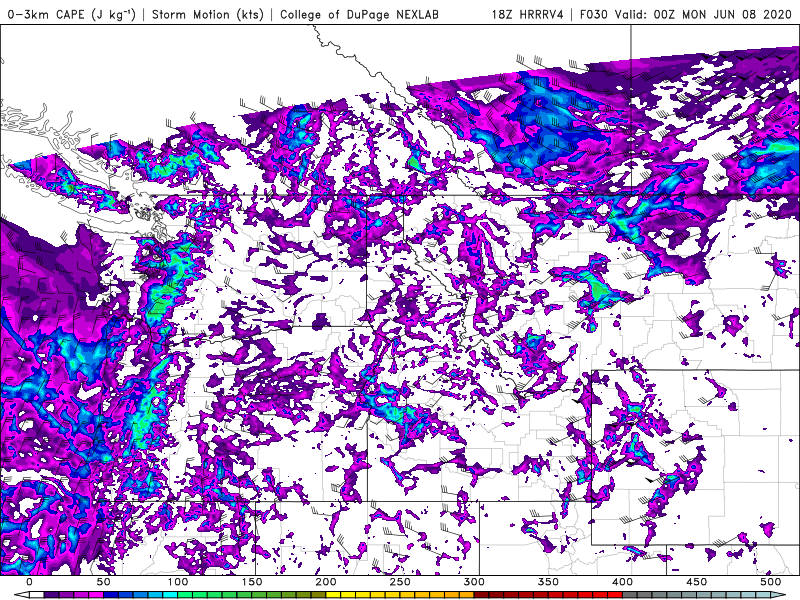Viewport: 800px width, 600px height.
Task: Click the '0-3km CAPE (J kg⁻¹)' title text
Action: coord(72,14)
